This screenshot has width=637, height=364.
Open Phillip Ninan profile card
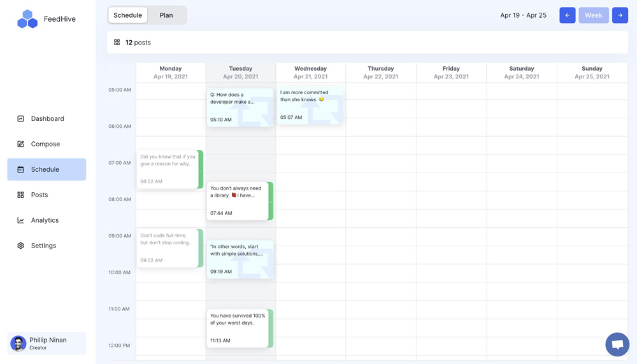pos(47,344)
